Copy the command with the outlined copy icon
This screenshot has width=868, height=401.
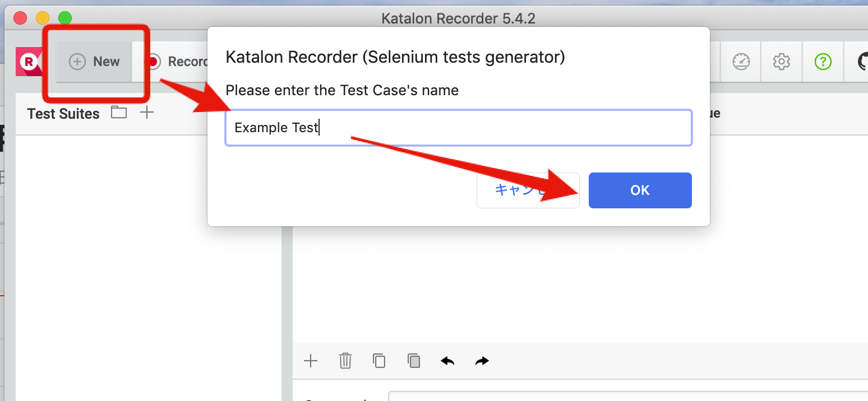(x=380, y=361)
